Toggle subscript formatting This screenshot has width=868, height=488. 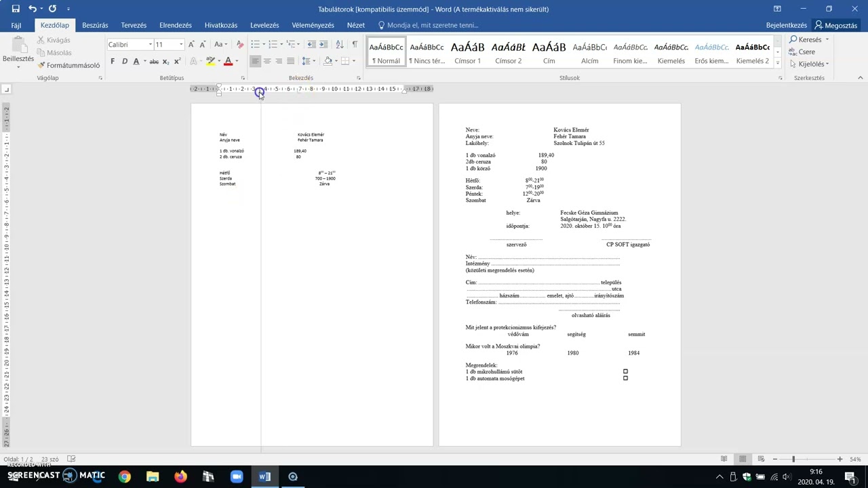pos(166,61)
